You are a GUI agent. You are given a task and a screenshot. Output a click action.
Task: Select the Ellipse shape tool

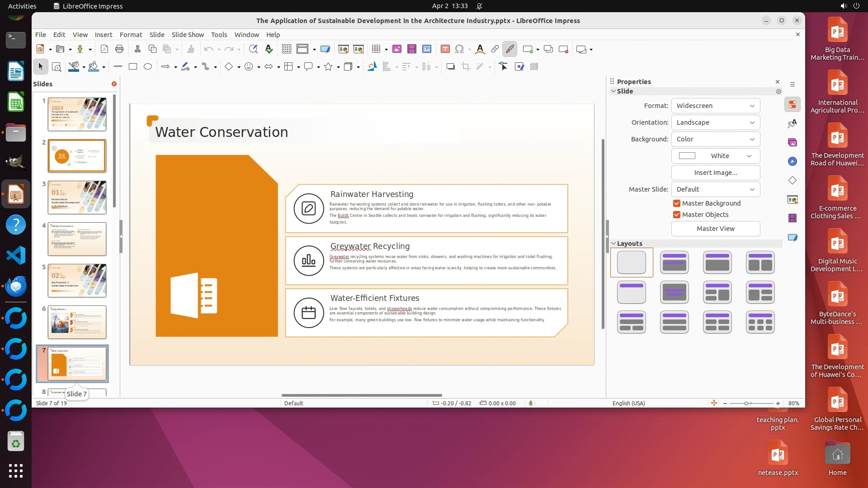[x=148, y=66]
